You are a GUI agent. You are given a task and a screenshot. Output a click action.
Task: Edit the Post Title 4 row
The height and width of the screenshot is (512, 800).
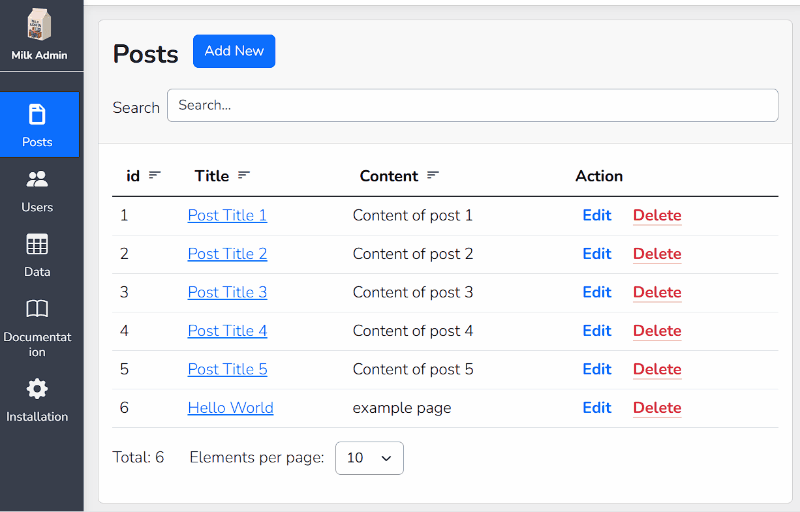point(597,331)
